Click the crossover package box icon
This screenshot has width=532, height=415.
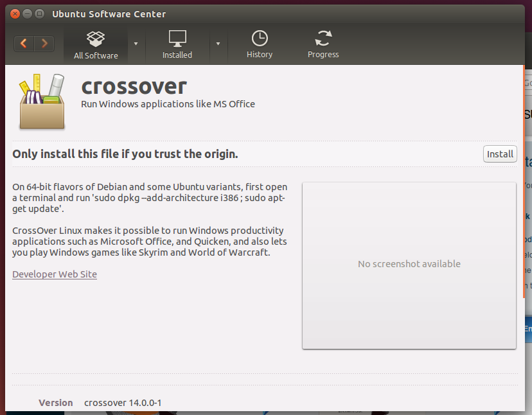click(x=42, y=102)
